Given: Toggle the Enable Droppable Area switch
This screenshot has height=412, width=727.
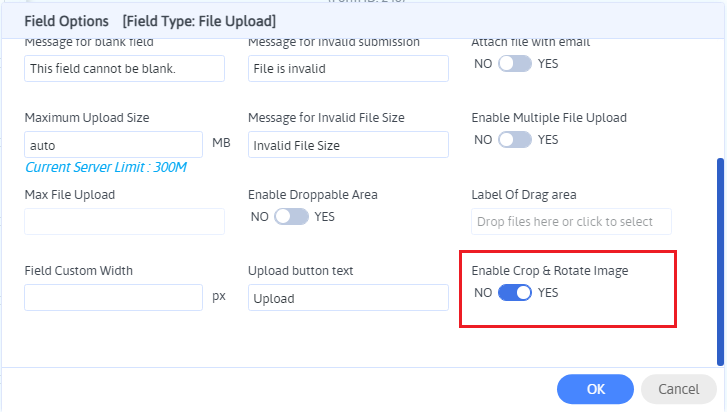Looking at the screenshot, I should (x=291, y=216).
